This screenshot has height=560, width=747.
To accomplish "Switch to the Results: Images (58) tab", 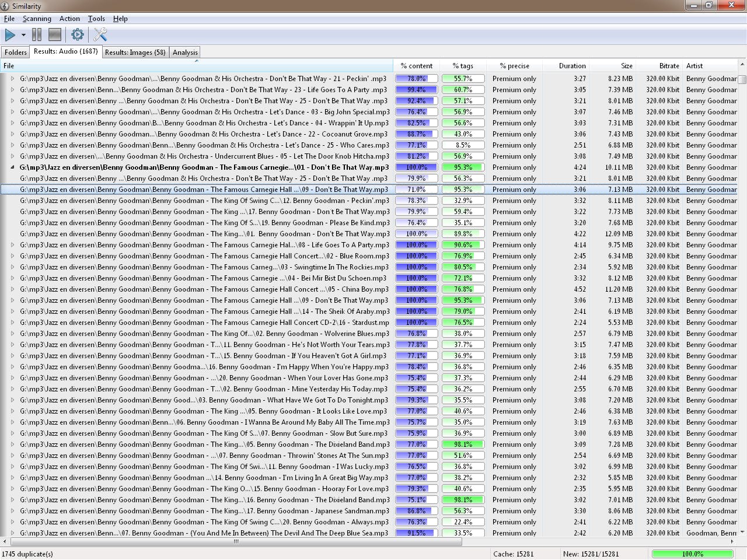I will pyautogui.click(x=135, y=52).
